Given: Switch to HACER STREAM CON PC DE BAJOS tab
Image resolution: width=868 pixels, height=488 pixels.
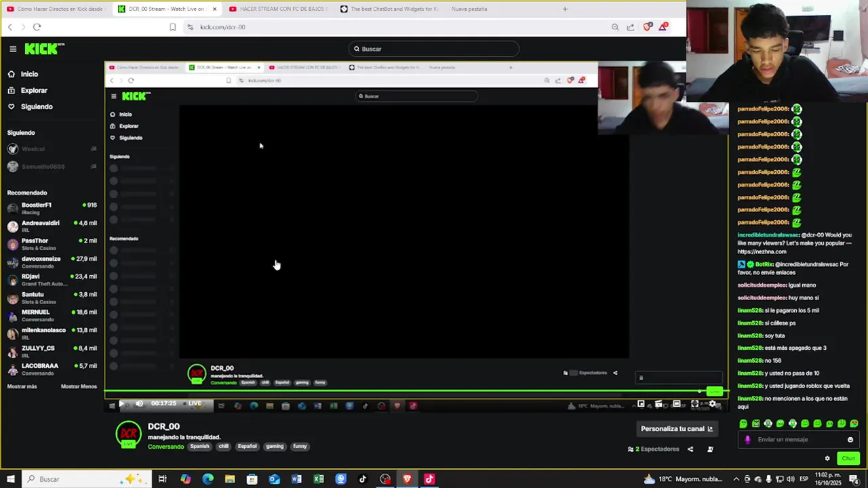Looking at the screenshot, I should tap(278, 9).
